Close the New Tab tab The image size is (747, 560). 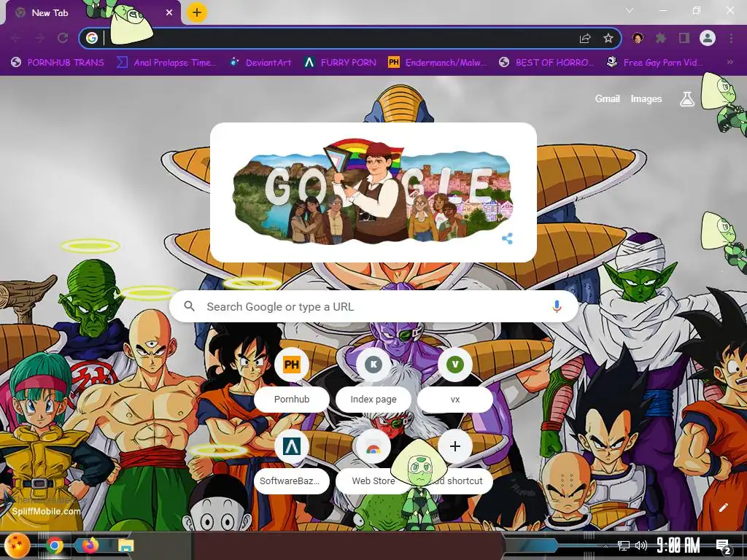[x=169, y=13]
